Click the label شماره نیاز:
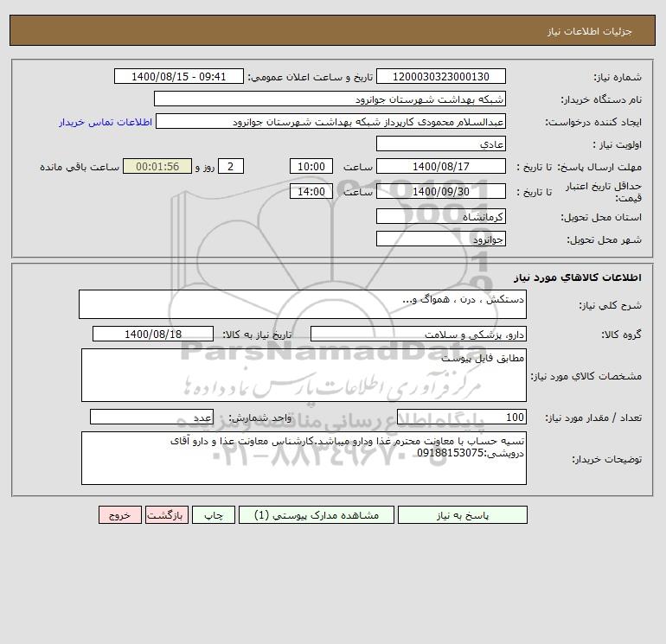This screenshot has height=644, width=666. click(618, 77)
